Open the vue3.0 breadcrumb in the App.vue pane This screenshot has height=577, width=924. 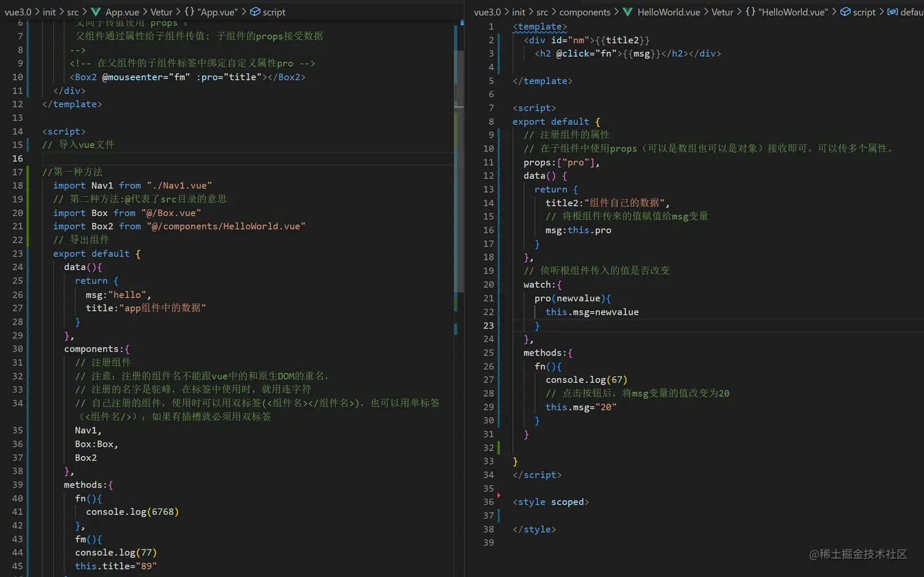[x=18, y=12]
